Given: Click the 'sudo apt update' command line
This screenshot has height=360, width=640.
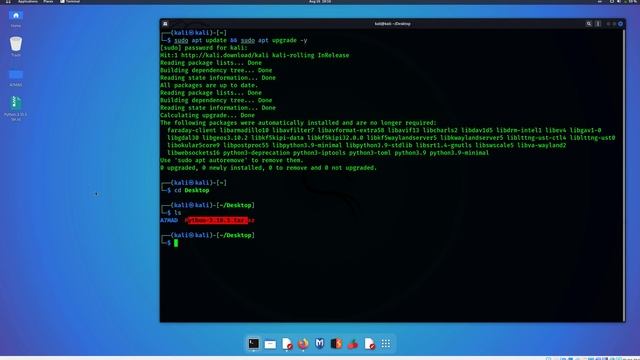Looking at the screenshot, I should [x=241, y=40].
